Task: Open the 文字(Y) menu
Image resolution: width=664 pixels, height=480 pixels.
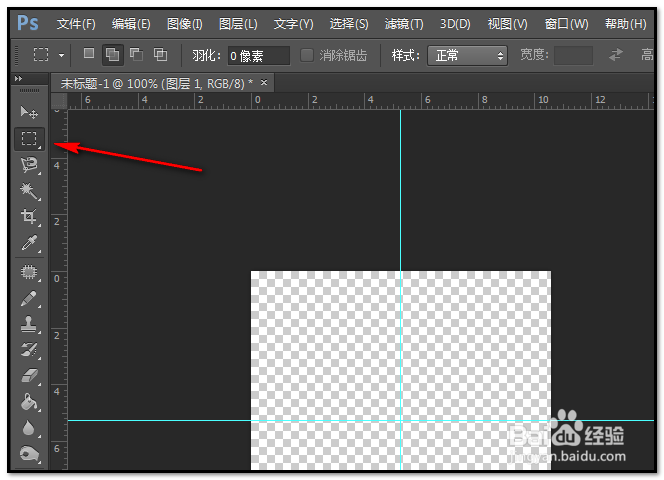Action: 293,24
